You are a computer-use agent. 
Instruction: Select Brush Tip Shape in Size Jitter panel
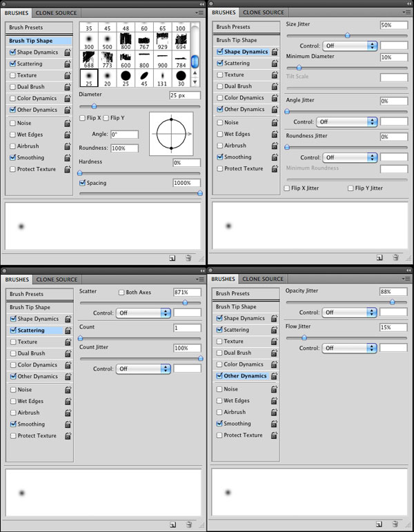(x=246, y=40)
